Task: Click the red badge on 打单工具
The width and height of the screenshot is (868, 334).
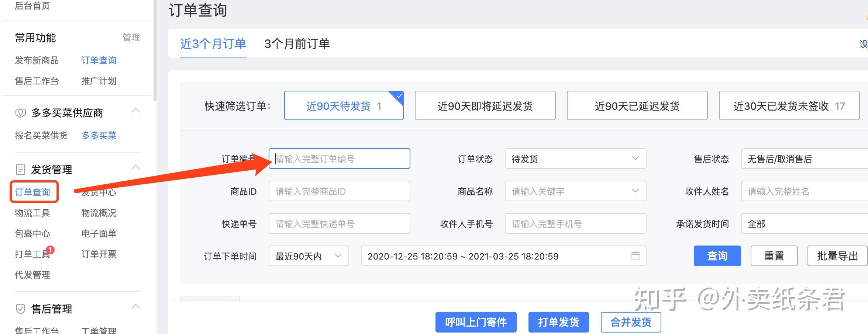Action: (x=50, y=250)
